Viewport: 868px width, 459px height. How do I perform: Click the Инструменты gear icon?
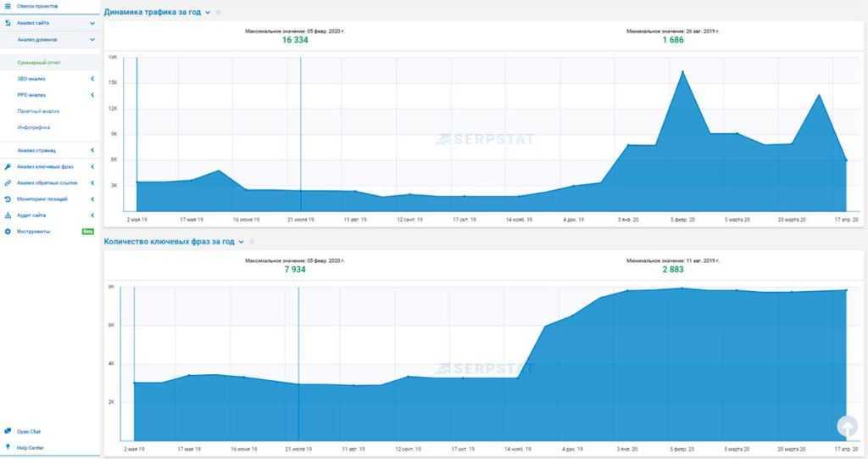tap(8, 231)
